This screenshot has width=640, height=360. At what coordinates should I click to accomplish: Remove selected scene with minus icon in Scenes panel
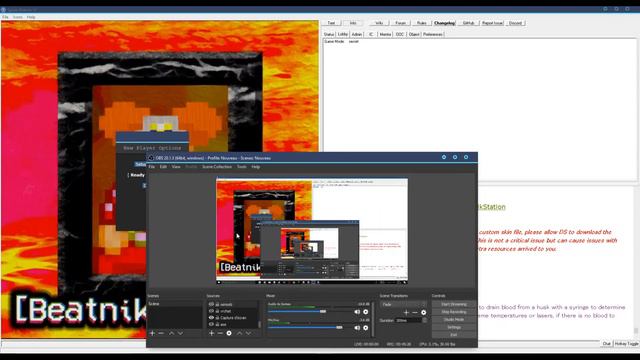[x=161, y=333]
